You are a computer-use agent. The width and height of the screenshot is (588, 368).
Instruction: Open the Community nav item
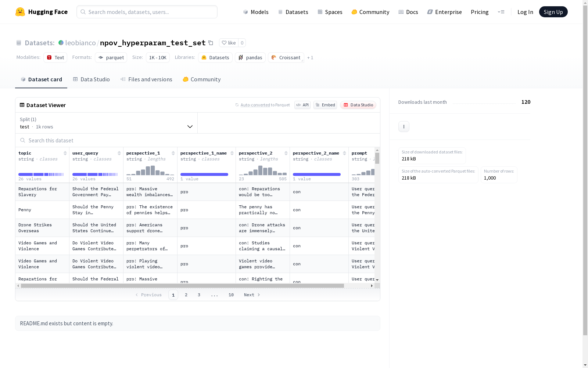(x=370, y=12)
